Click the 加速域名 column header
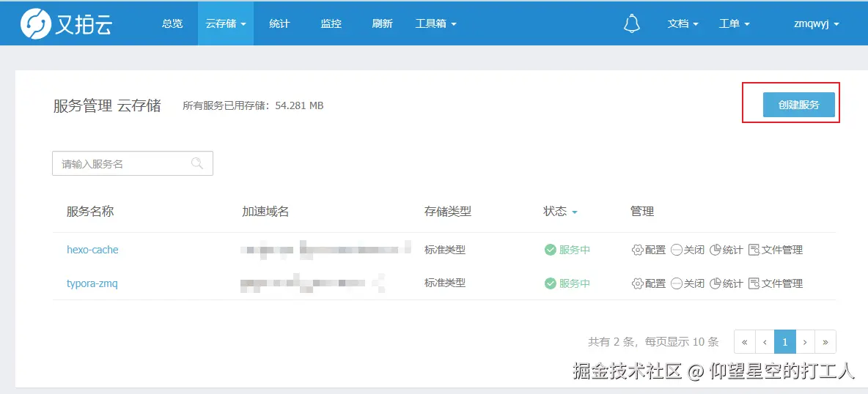 265,212
